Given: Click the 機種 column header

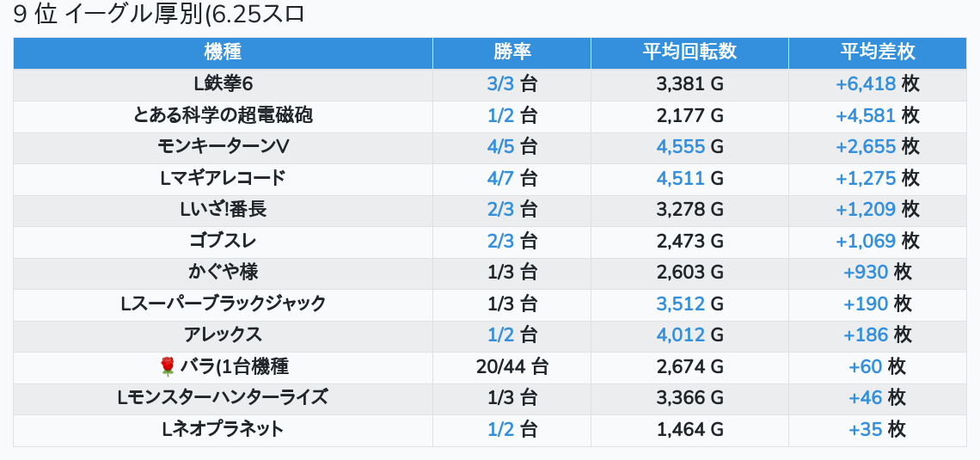Looking at the screenshot, I should coord(223,52).
